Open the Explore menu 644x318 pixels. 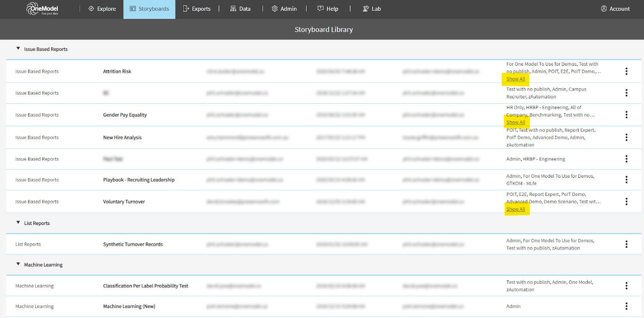[x=102, y=9]
